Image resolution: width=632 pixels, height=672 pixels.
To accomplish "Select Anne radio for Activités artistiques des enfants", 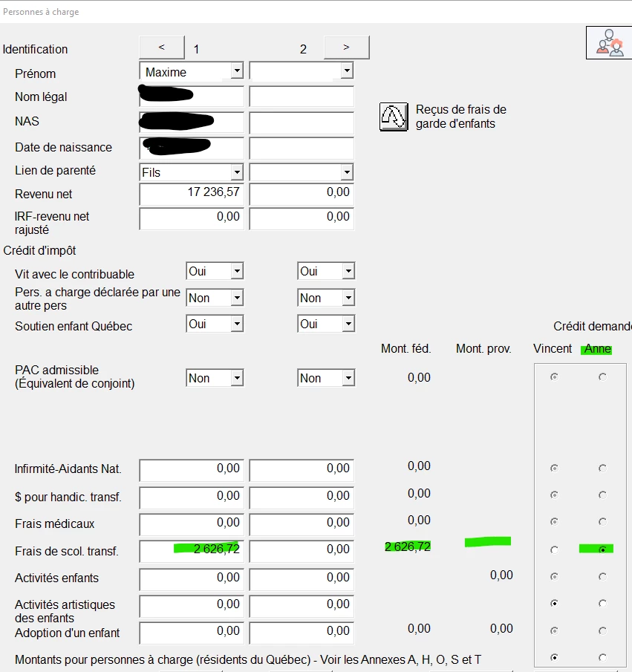I will click(602, 604).
